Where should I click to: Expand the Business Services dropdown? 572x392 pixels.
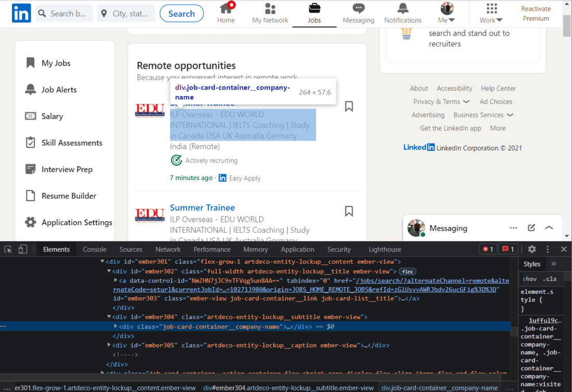(x=484, y=115)
